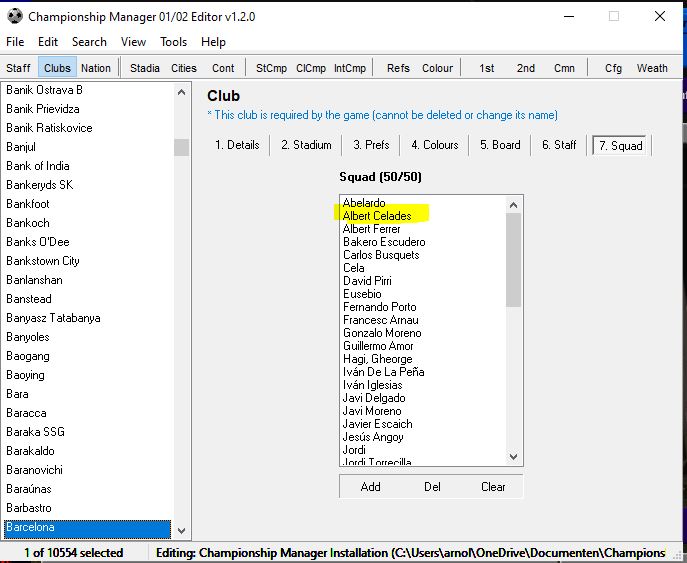Open the View menu
The image size is (687, 563).
click(133, 42)
